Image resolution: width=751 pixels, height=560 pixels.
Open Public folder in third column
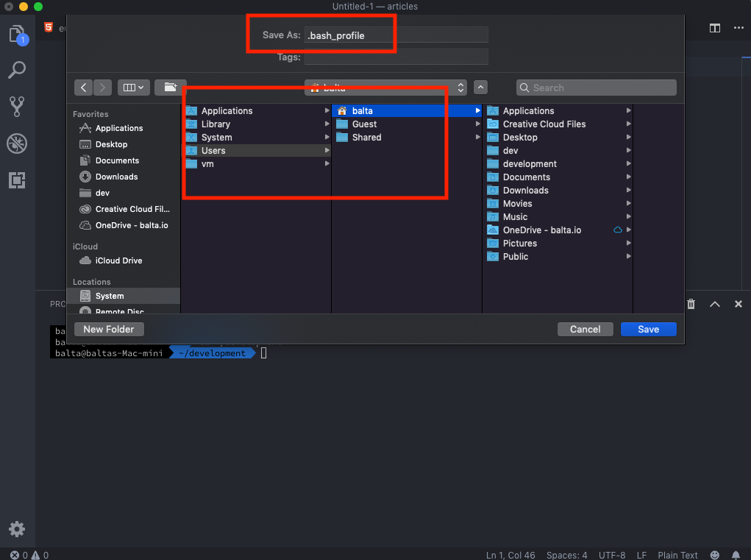pyautogui.click(x=558, y=257)
